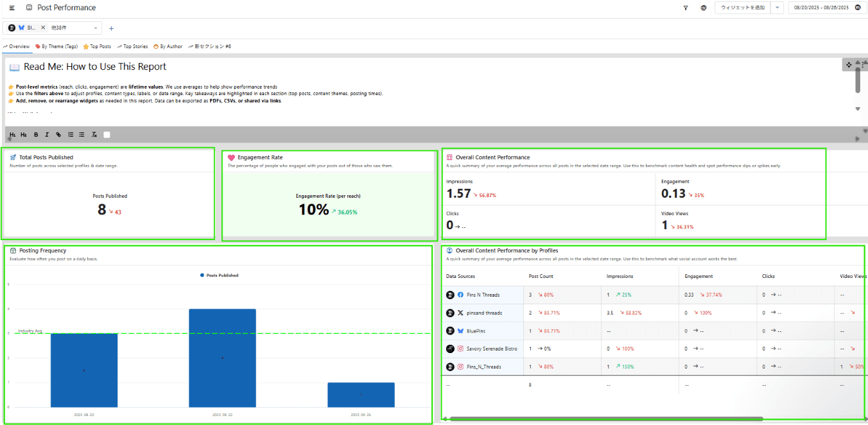Apply Heading 1 format in editor toolbar

[13, 135]
